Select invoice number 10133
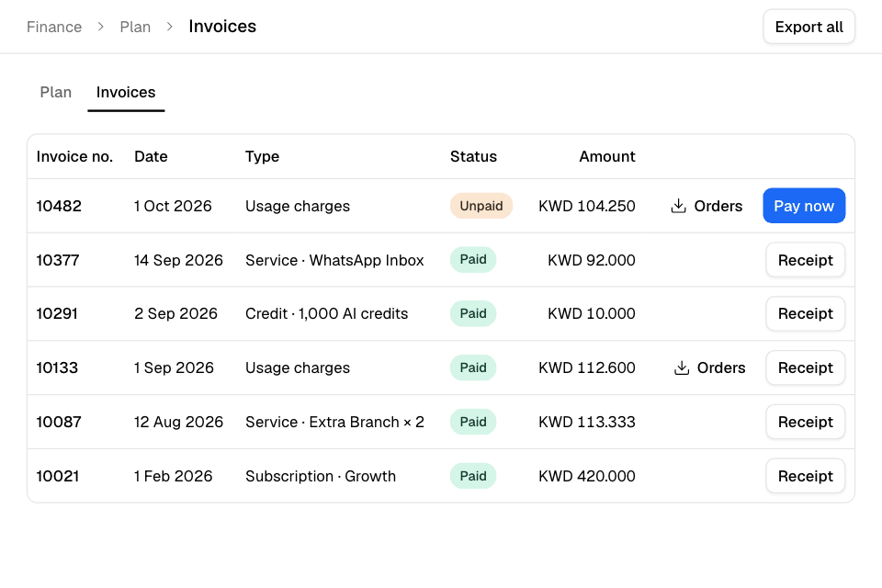Image resolution: width=882 pixels, height=588 pixels. pyautogui.click(x=57, y=368)
